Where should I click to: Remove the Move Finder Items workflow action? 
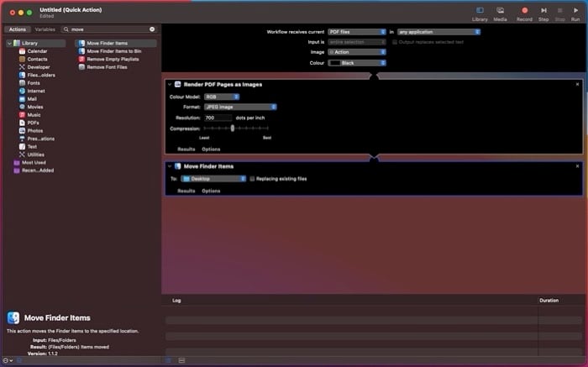coord(577,166)
